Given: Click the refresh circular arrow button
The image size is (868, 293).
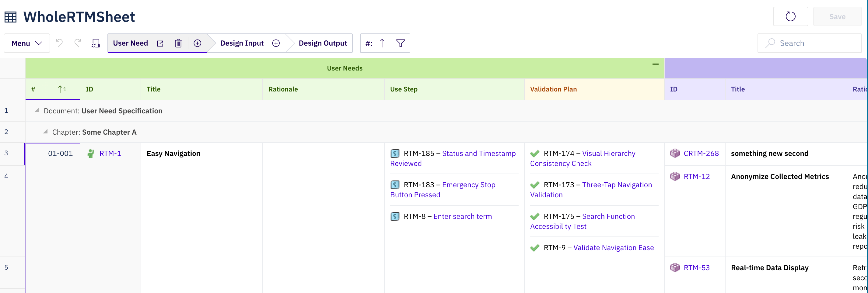Looking at the screenshot, I should click(x=790, y=16).
